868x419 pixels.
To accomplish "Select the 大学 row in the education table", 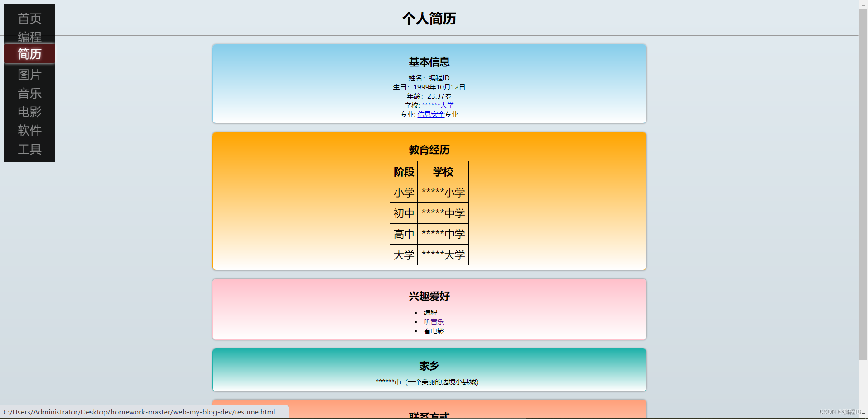I will coord(429,254).
